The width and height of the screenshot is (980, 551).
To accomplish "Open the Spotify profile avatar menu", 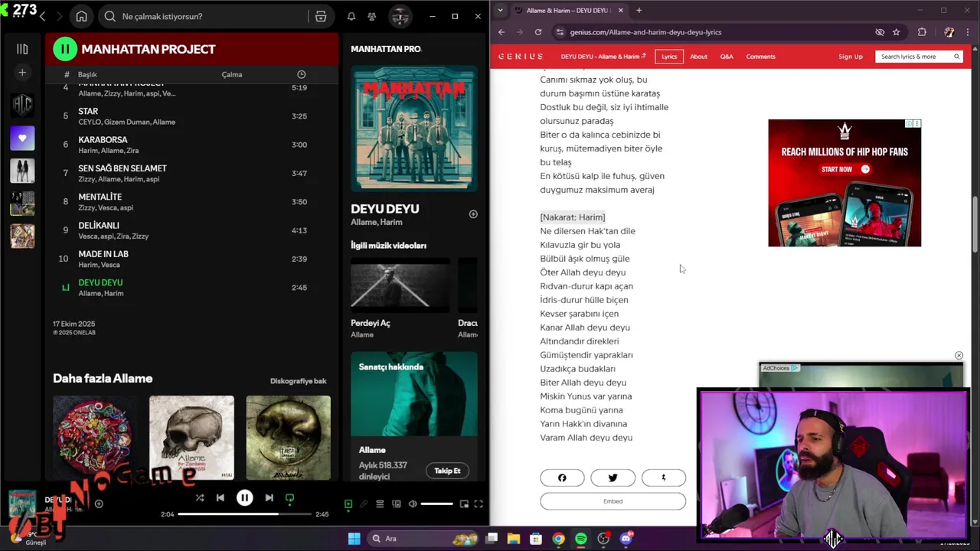I will 400,16.
